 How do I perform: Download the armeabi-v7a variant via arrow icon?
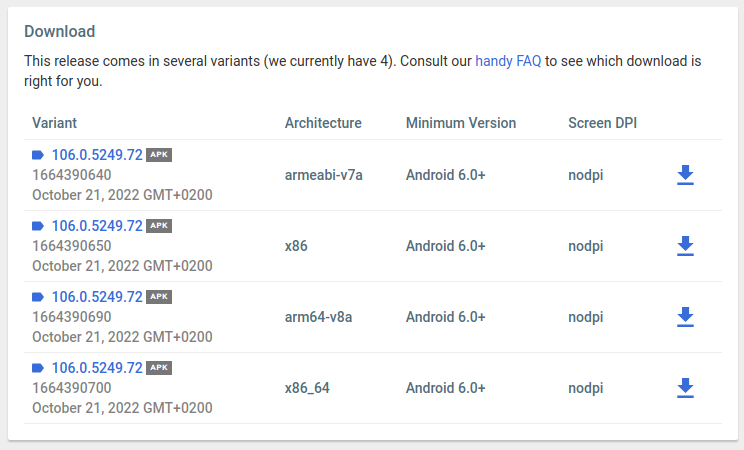[x=685, y=175]
